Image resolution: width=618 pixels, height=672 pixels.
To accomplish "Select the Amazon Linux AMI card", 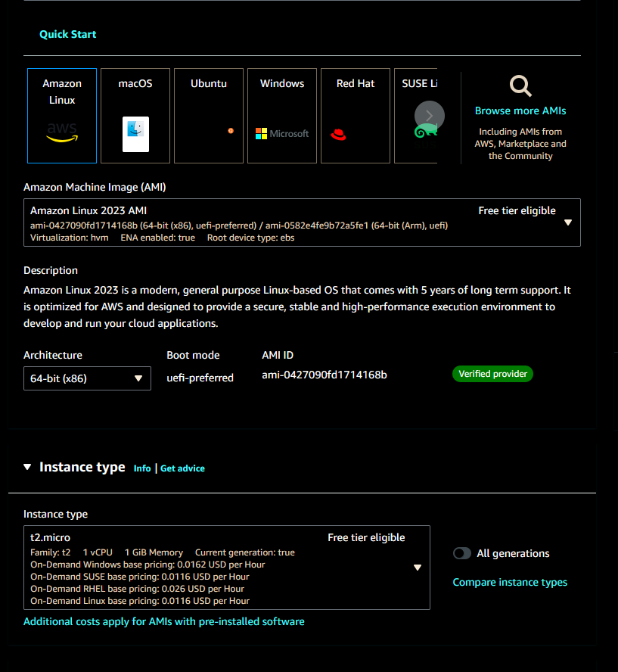I will 61,116.
